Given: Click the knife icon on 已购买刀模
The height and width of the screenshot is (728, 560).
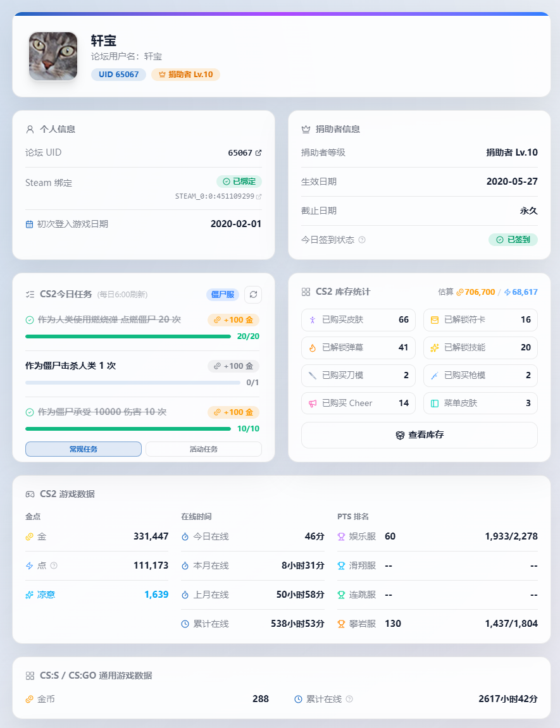Looking at the screenshot, I should [313, 376].
